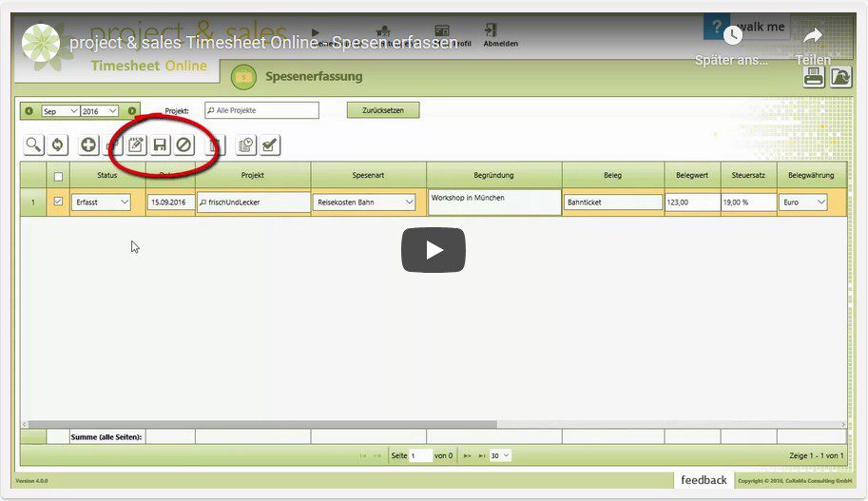Screen dimensions: 868x501
Task: Click the magnifier search toolbar icon
Action: 33,145
